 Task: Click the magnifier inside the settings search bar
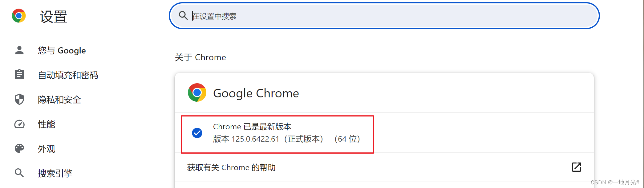tap(184, 16)
